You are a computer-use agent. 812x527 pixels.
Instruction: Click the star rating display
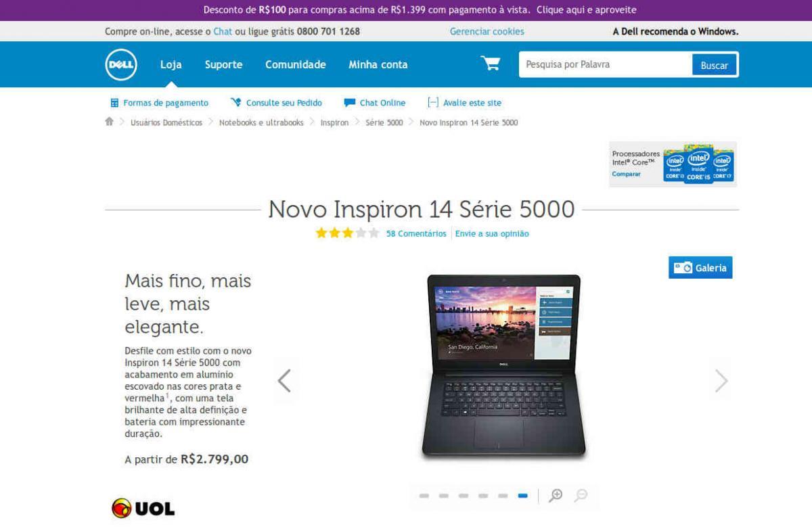pos(347,233)
